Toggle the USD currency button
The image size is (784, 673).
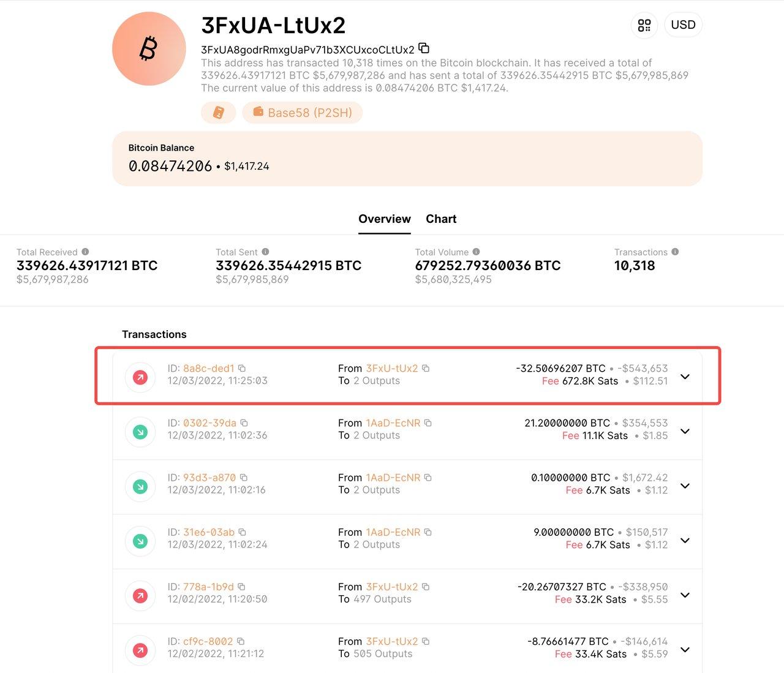pyautogui.click(x=683, y=25)
